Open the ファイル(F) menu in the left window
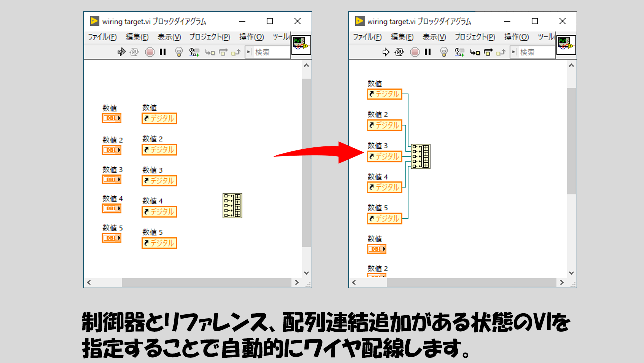This screenshot has width=644, height=363. [x=102, y=37]
